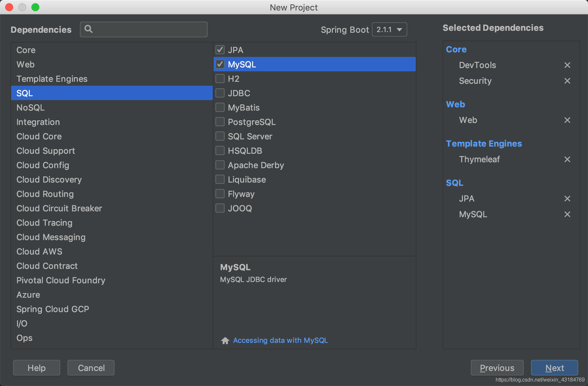This screenshot has width=588, height=386.
Task: Remove Security from selected dependencies
Action: click(567, 81)
